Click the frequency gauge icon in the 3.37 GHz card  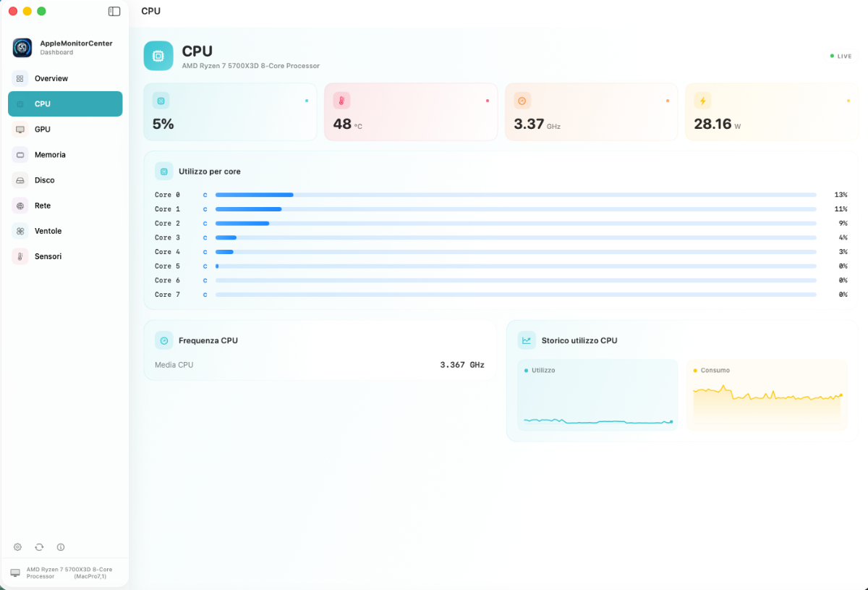click(522, 101)
